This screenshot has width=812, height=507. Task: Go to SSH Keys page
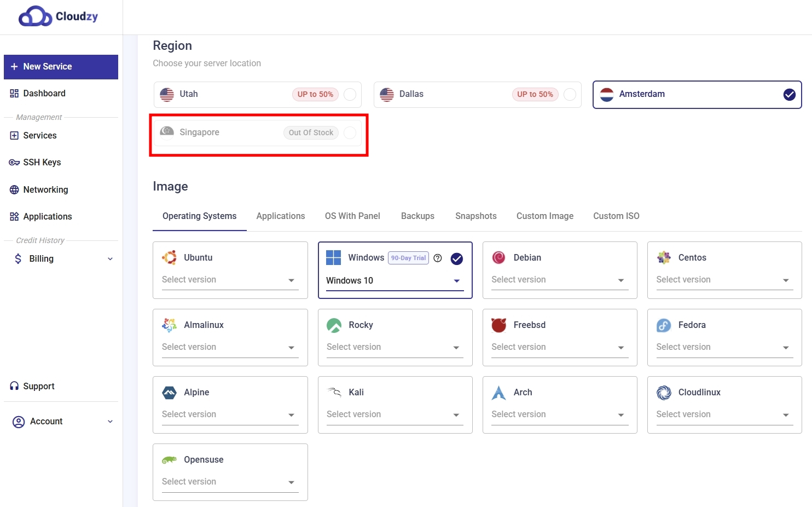[42, 163]
